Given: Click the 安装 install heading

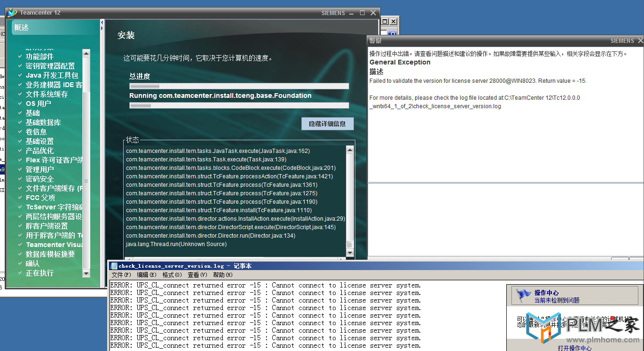Looking at the screenshot, I should pyautogui.click(x=126, y=35).
